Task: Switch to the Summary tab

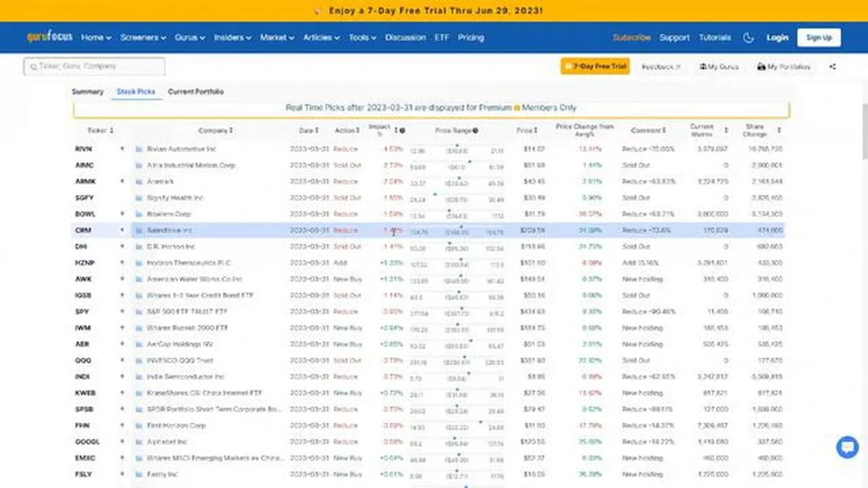Action: pos(87,91)
